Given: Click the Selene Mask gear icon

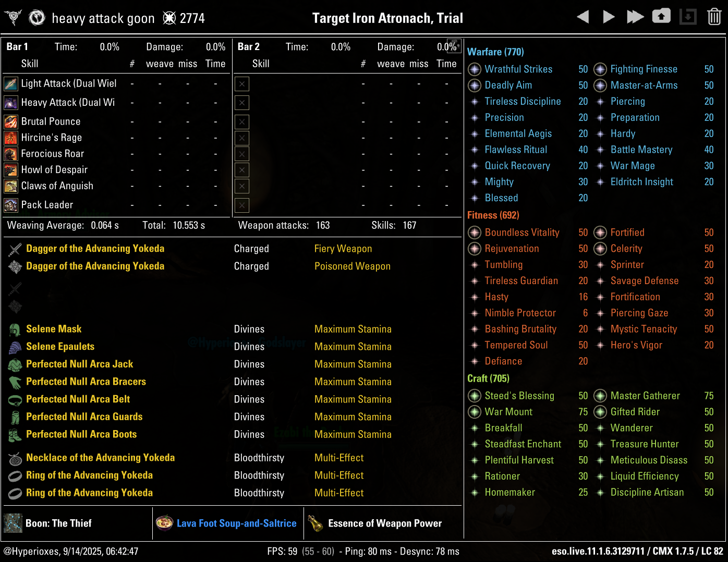Looking at the screenshot, I should point(15,328).
